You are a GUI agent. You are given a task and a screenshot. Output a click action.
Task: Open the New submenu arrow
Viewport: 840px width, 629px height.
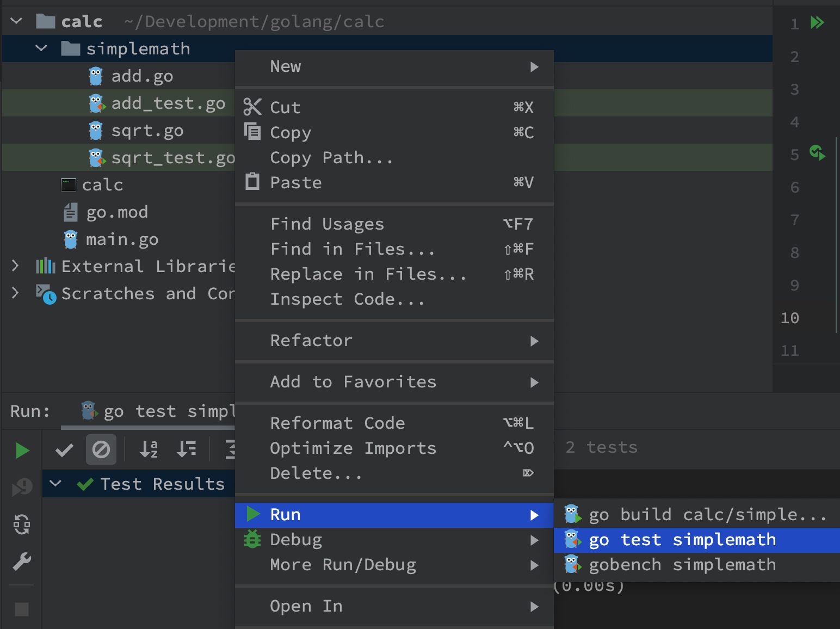[x=534, y=66]
